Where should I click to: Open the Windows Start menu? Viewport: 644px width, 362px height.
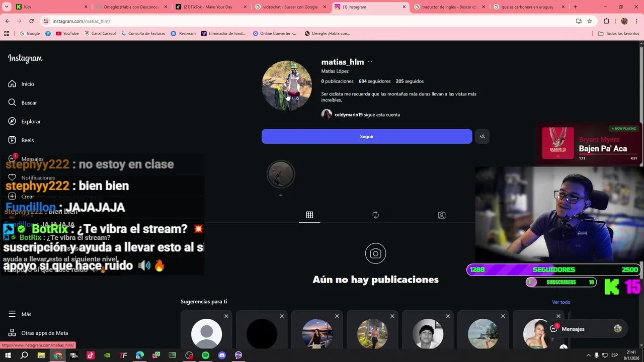(x=8, y=355)
